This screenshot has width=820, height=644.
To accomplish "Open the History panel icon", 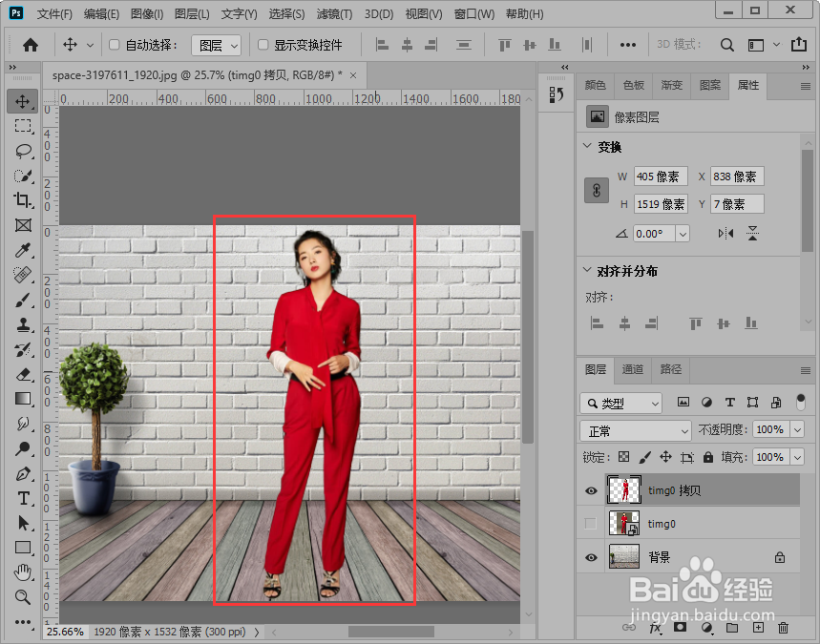I will (557, 94).
